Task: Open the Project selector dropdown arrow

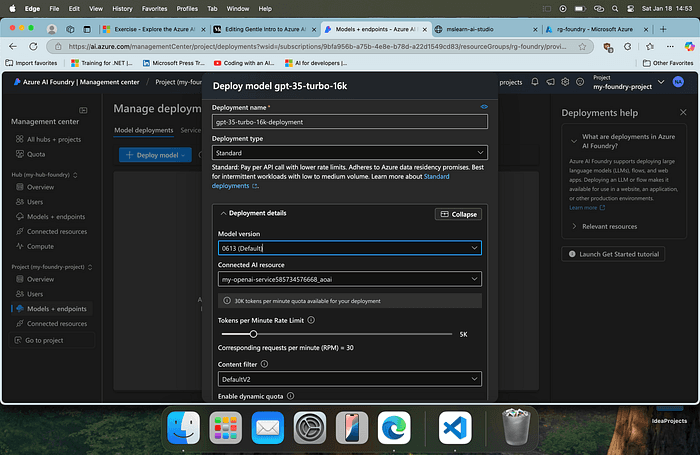Action: click(x=661, y=82)
